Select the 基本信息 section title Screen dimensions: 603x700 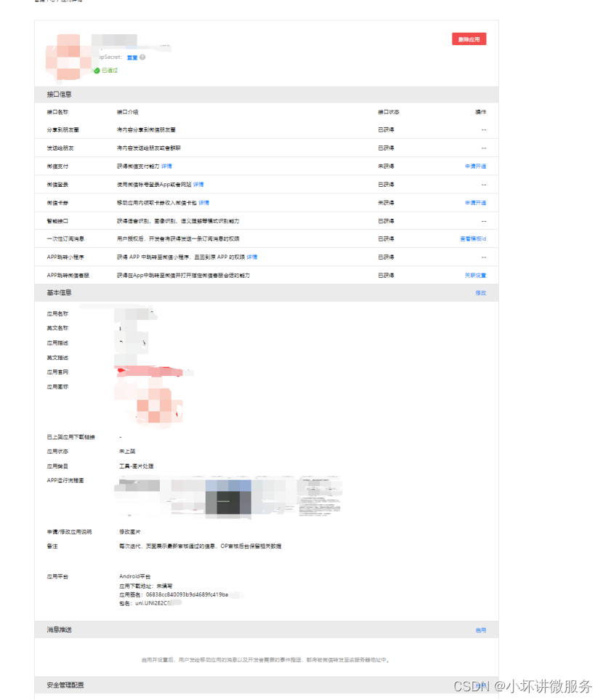pos(60,293)
